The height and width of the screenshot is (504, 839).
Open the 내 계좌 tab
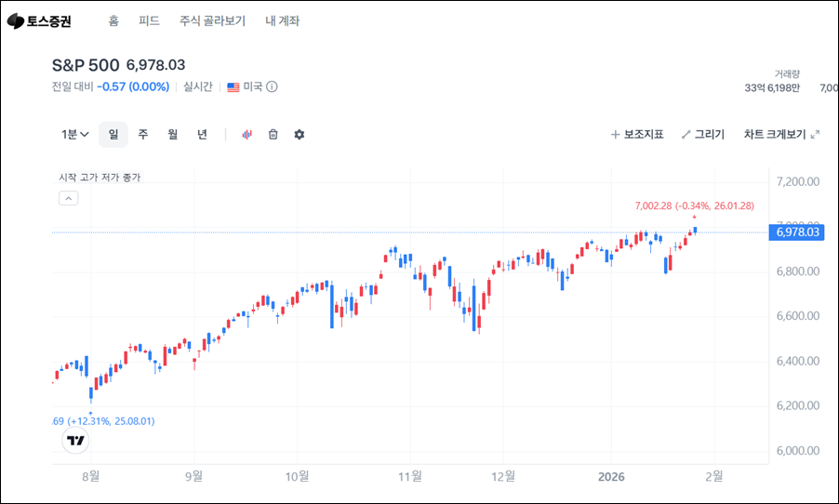coord(282,20)
